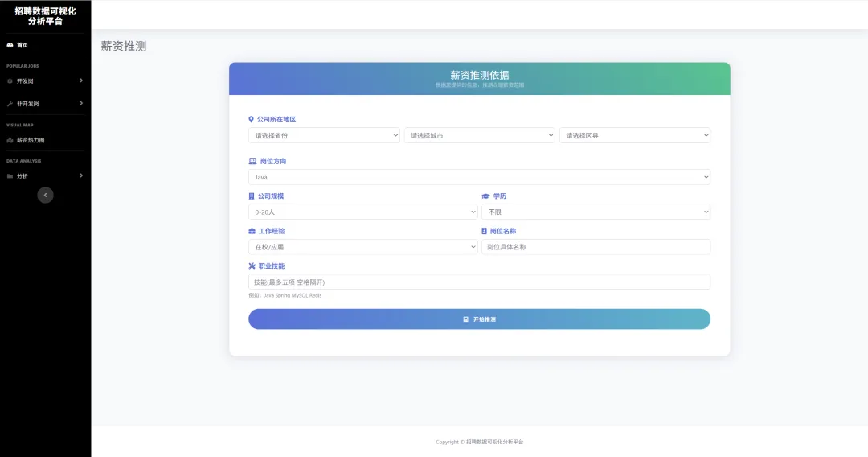Click the chevron arrow next to 开发岗
Viewport: 868px width, 457px height.
click(81, 81)
